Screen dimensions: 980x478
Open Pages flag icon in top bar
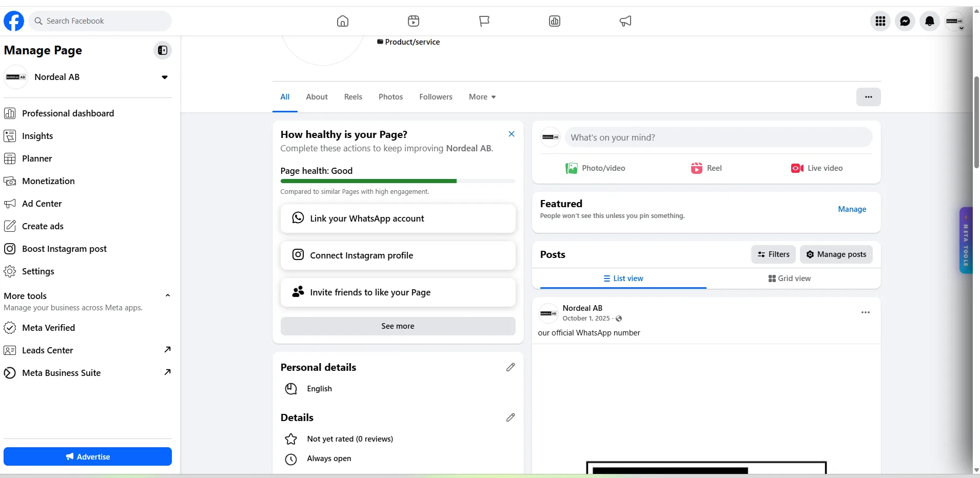tap(484, 21)
